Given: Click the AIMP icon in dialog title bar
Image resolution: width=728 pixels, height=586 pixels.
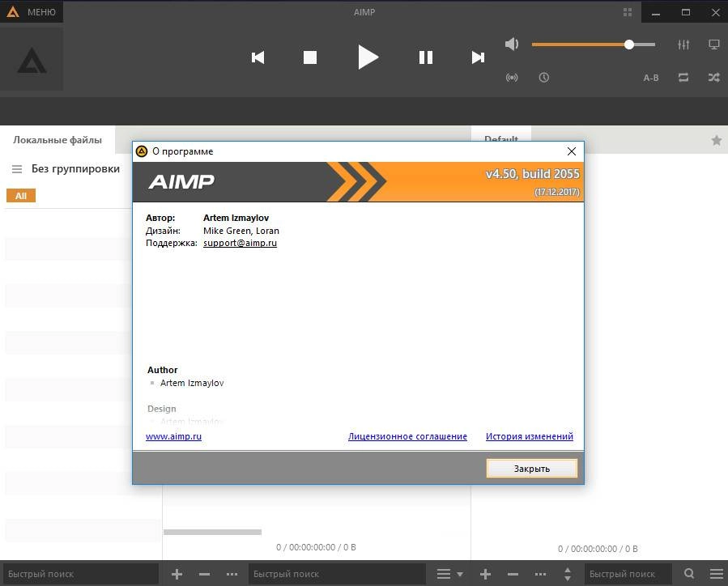Looking at the screenshot, I should point(142,151).
